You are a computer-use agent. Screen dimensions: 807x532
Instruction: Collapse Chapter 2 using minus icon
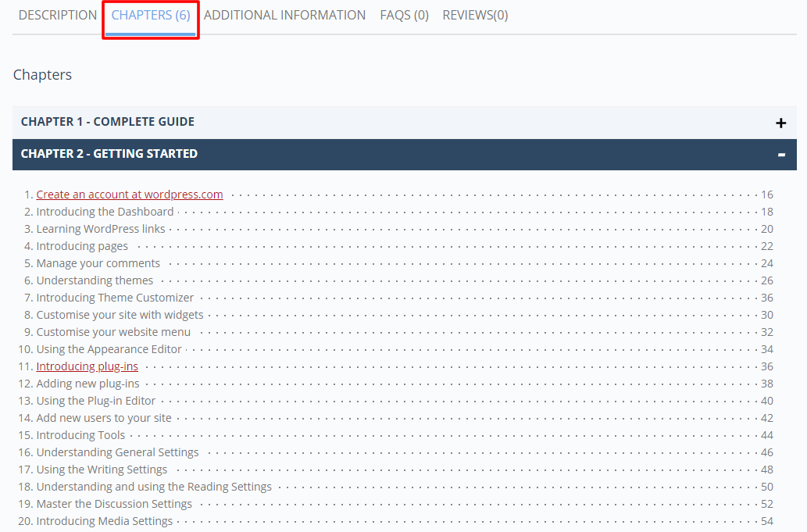pyautogui.click(x=780, y=155)
